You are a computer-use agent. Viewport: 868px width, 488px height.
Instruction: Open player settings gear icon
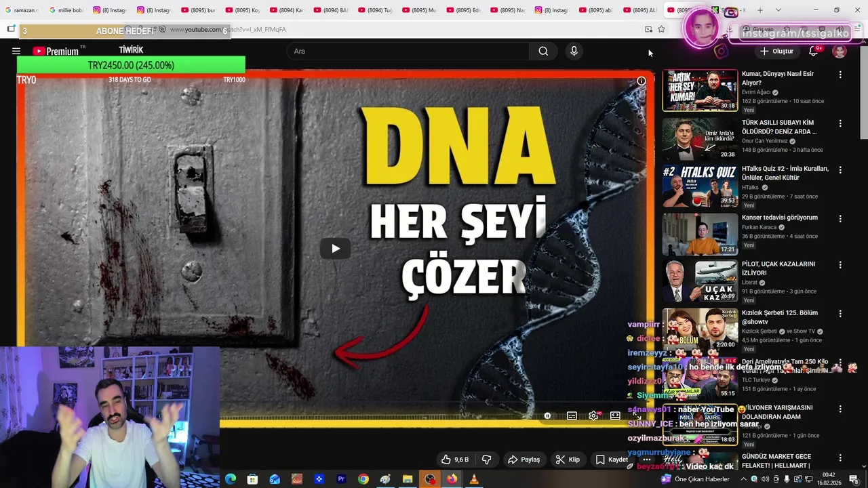pos(593,416)
